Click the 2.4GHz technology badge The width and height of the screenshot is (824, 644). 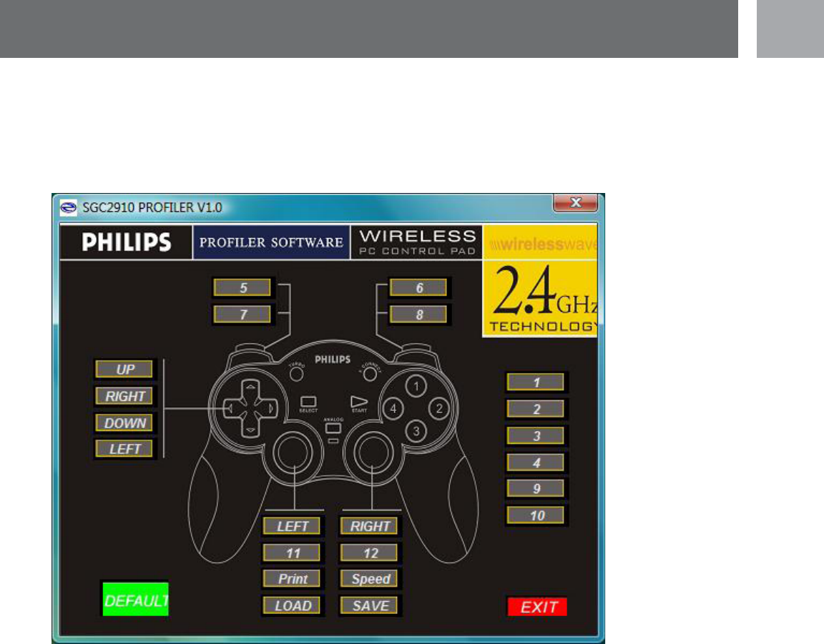540,298
